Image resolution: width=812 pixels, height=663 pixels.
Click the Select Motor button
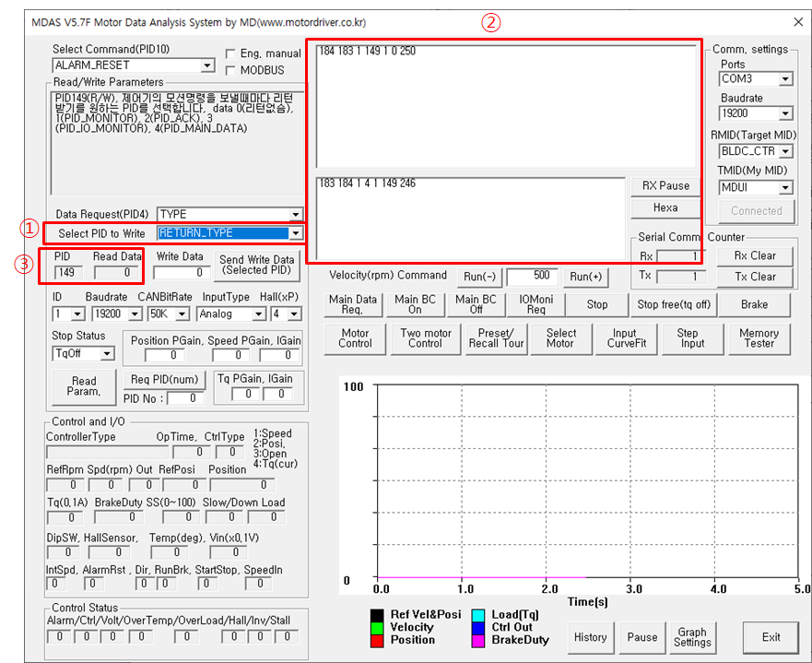pyautogui.click(x=561, y=338)
